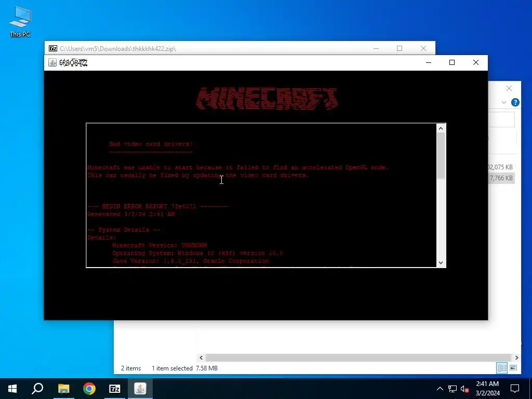The width and height of the screenshot is (532, 399).
Task: Open Explorer help question mark icon
Action: 515,102
